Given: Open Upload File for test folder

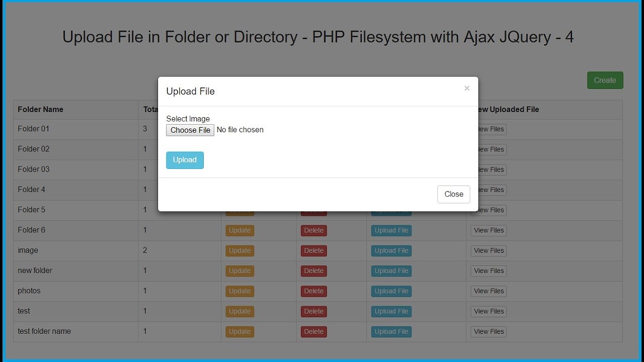Looking at the screenshot, I should (x=391, y=311).
